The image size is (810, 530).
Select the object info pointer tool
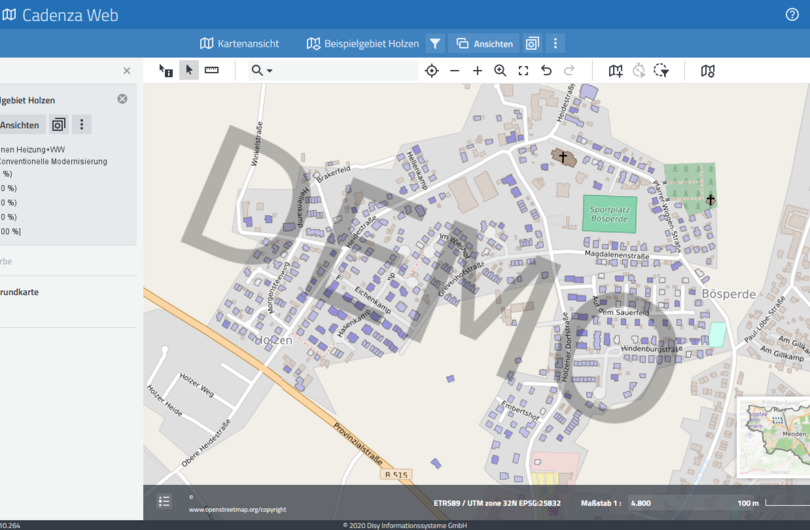pyautogui.click(x=166, y=70)
